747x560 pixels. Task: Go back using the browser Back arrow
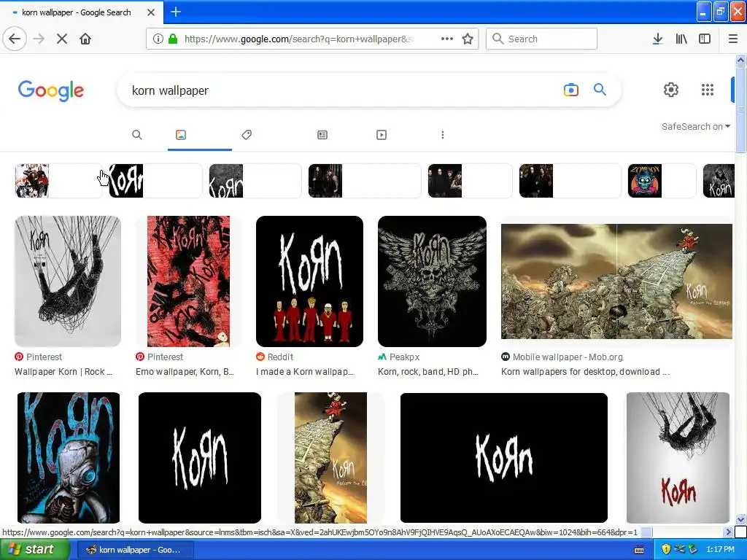pyautogui.click(x=15, y=39)
